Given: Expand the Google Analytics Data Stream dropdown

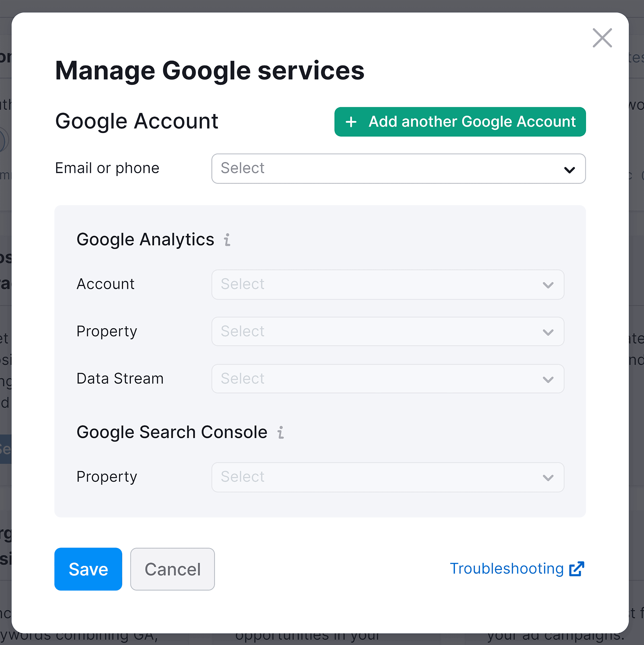Looking at the screenshot, I should (x=387, y=378).
